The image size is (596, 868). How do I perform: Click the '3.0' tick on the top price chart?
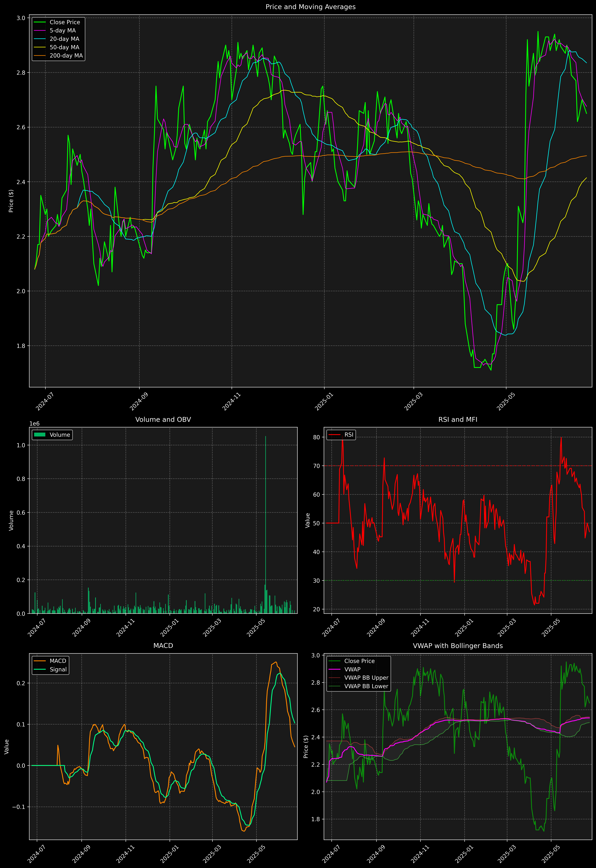pos(21,18)
